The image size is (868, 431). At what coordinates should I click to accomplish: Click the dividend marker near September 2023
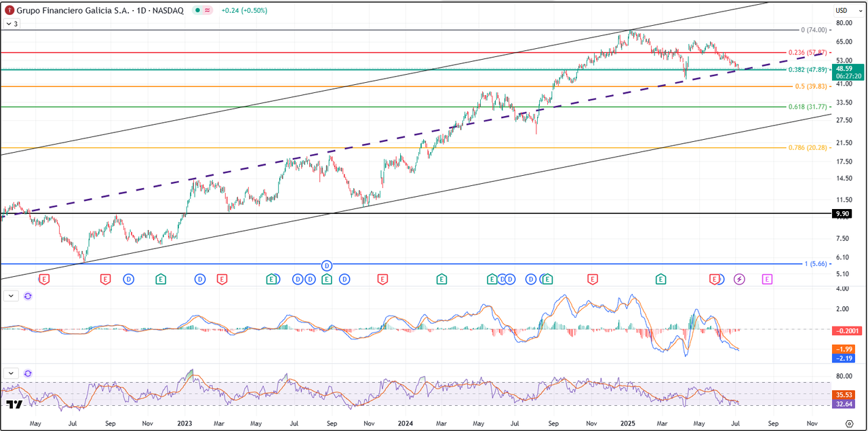tap(344, 279)
